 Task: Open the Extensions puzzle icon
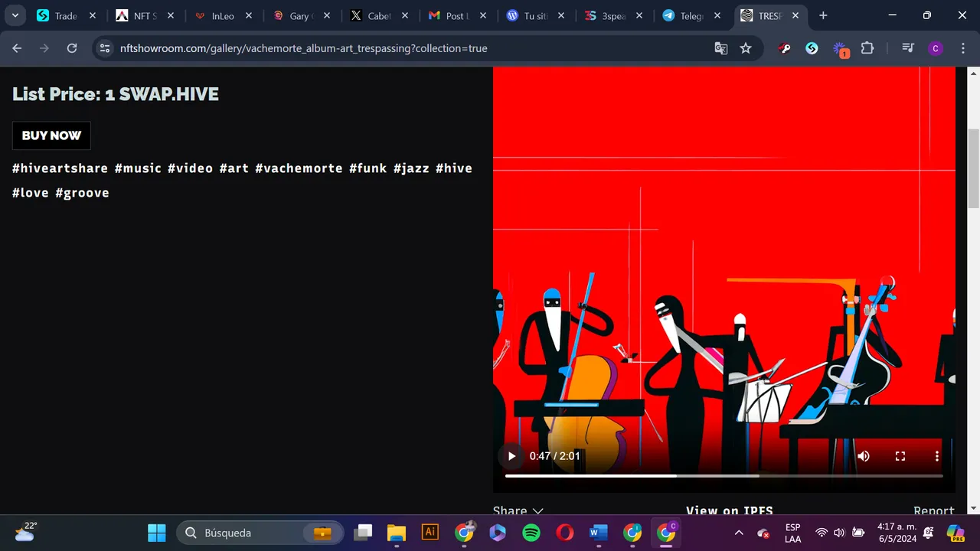pyautogui.click(x=867, y=48)
